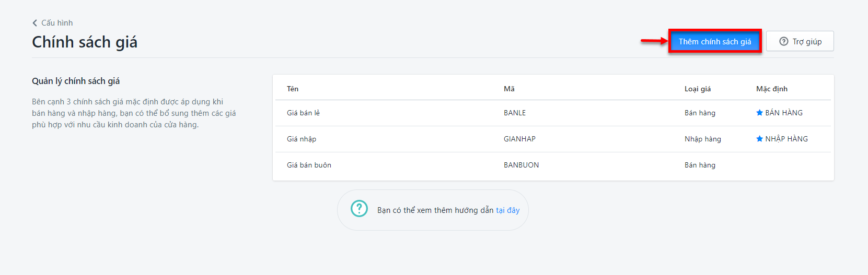Click the BÁN HÀNG default label
The width and height of the screenshot is (868, 275).
(x=784, y=113)
